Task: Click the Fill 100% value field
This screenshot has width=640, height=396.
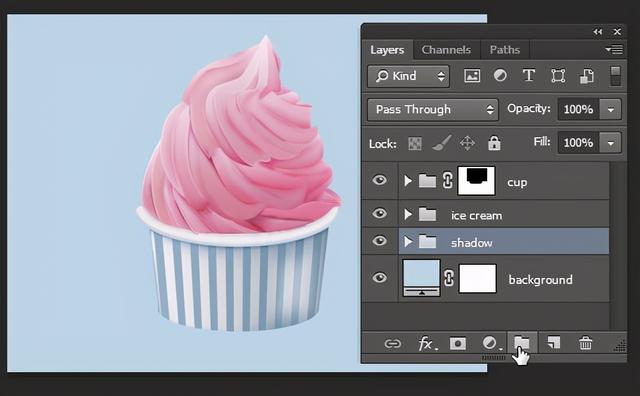Action: (x=578, y=143)
